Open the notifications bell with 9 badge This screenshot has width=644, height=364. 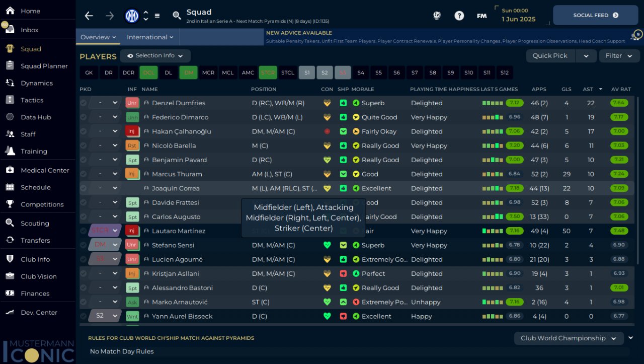click(635, 36)
